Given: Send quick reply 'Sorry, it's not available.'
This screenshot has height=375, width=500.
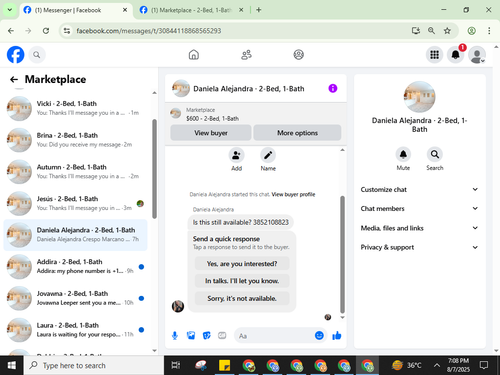Looking at the screenshot, I should point(242,298).
